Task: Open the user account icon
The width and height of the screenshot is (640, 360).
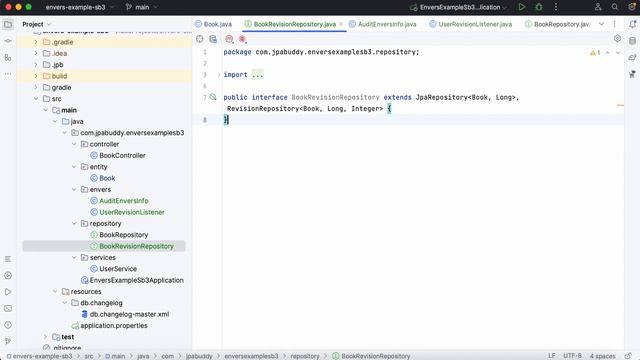Action: tap(598, 7)
